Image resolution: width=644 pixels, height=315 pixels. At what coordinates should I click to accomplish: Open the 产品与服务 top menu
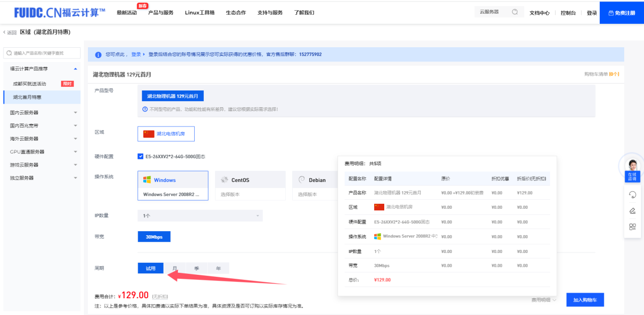(161, 13)
